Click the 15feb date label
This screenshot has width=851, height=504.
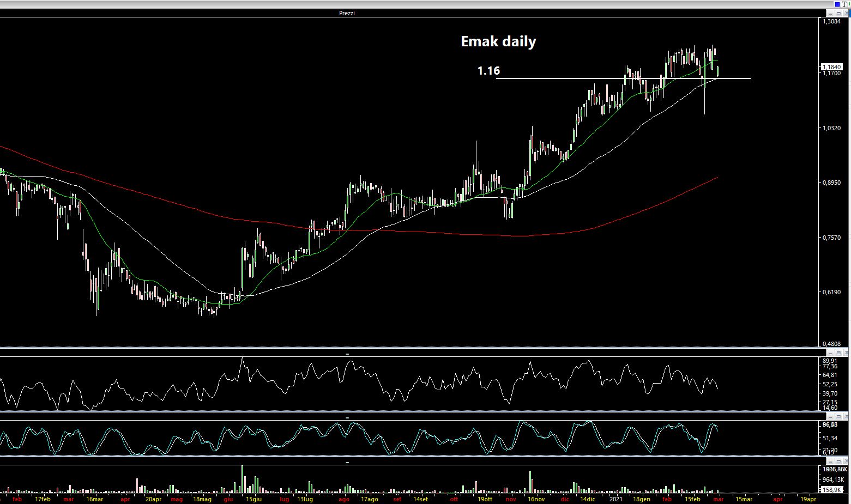pyautogui.click(x=692, y=499)
